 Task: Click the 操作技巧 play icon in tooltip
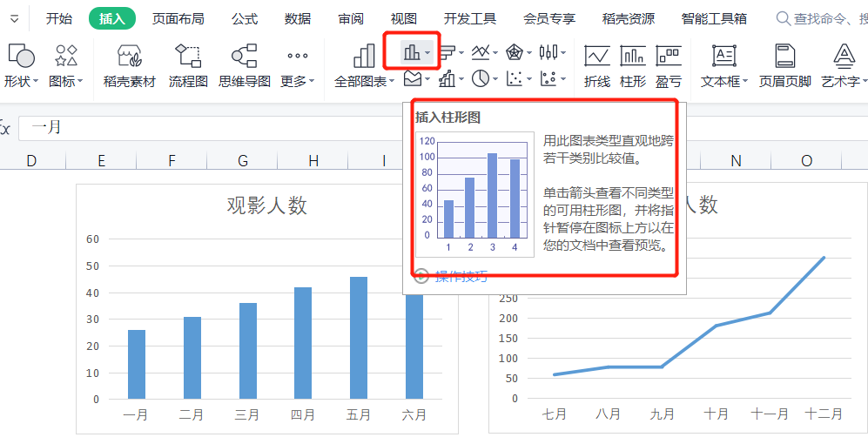point(422,276)
